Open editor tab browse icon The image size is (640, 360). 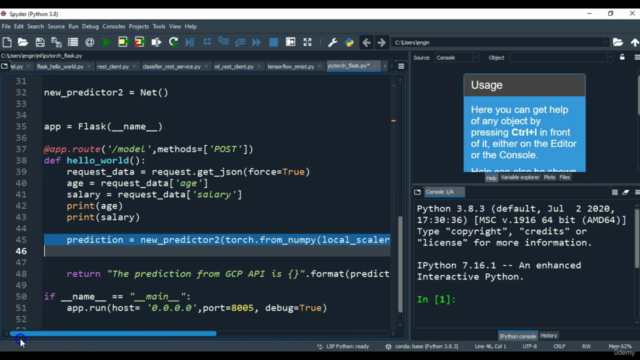(4, 66)
